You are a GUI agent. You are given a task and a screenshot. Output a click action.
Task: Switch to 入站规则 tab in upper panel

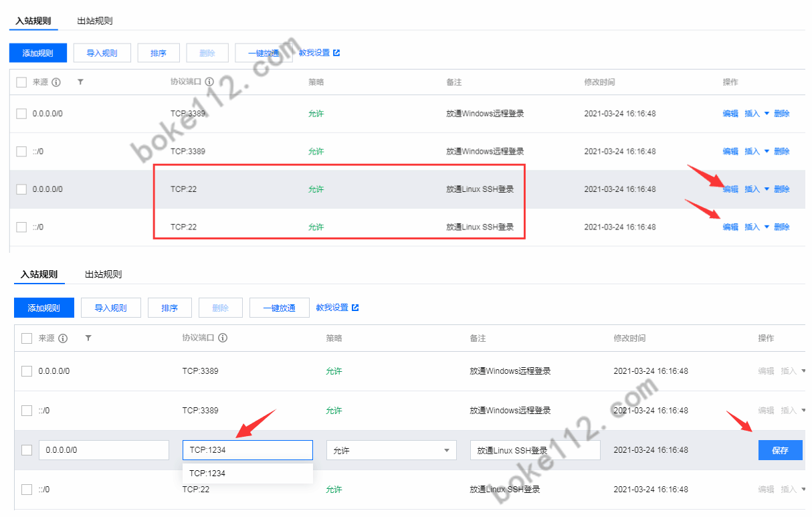(33, 21)
